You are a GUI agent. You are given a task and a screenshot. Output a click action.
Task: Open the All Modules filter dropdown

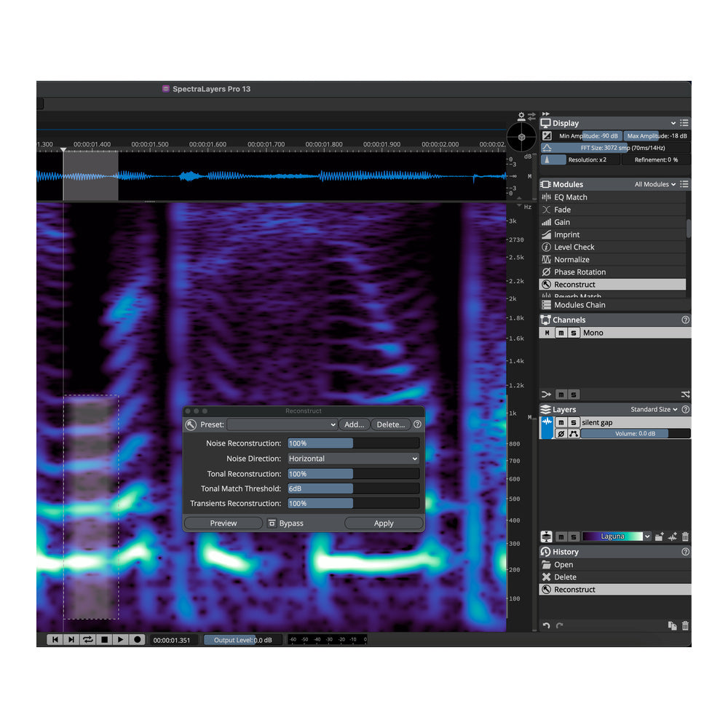(x=655, y=184)
